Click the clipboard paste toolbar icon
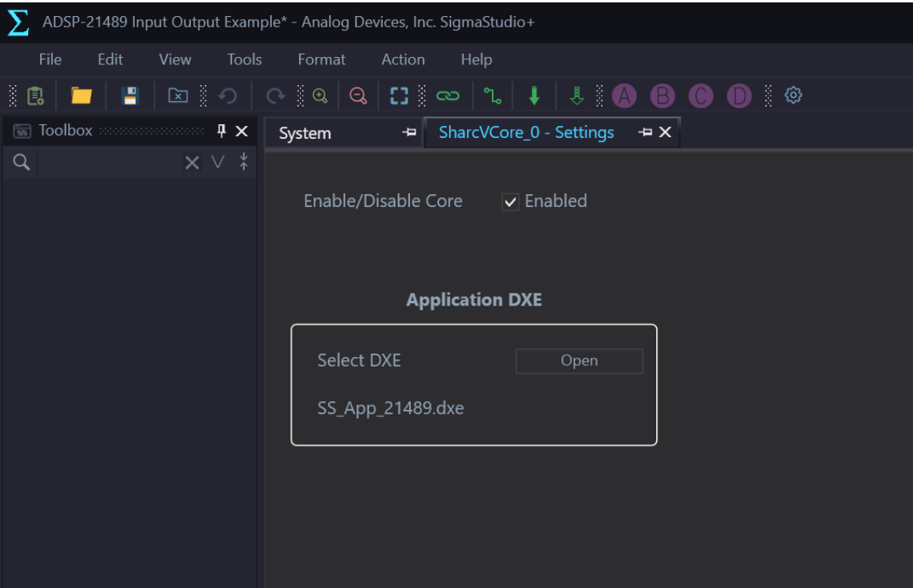This screenshot has width=913, height=588. pos(35,96)
